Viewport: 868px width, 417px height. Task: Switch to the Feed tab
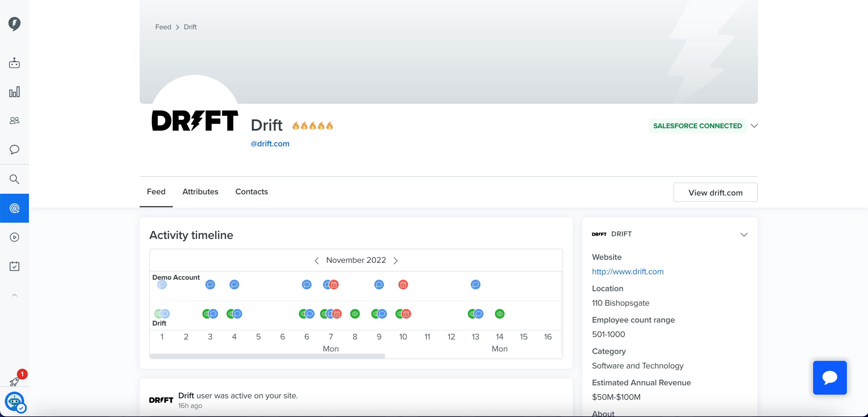tap(156, 192)
